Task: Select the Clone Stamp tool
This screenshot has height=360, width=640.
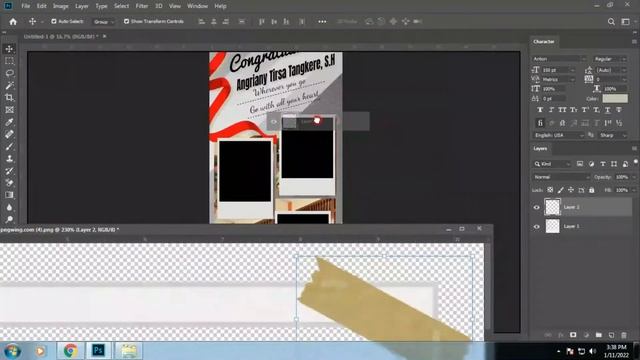Action: (9, 159)
